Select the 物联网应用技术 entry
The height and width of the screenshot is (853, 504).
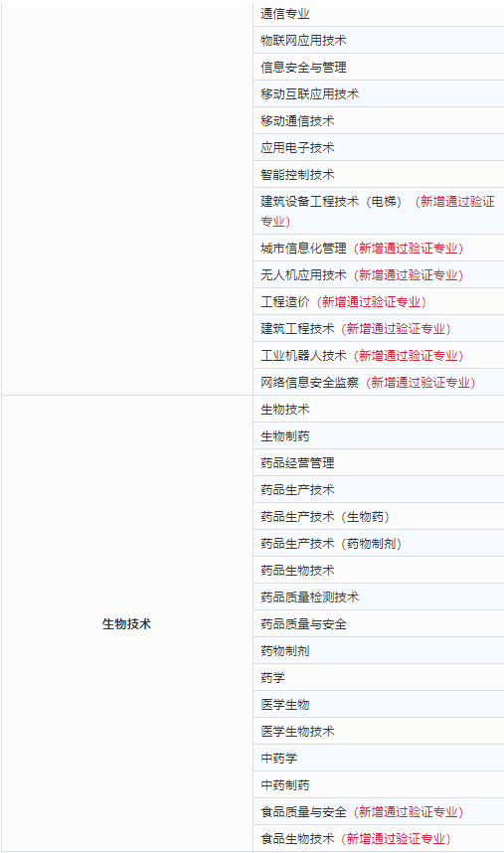coord(379,40)
